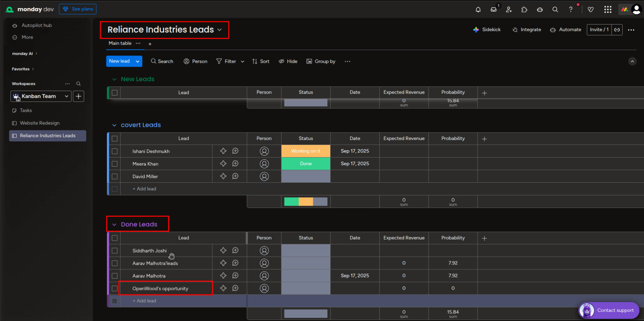
Task: Open board options three-dot menu
Action: click(631, 30)
